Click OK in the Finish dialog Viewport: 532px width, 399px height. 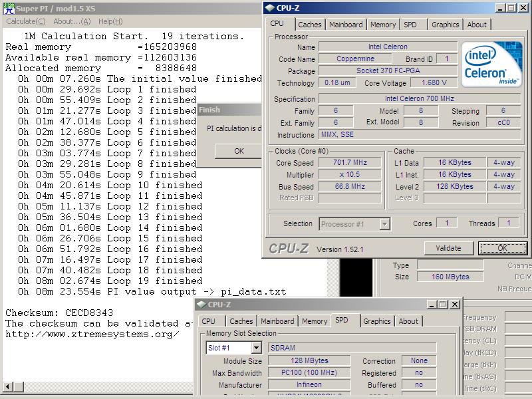click(239, 151)
